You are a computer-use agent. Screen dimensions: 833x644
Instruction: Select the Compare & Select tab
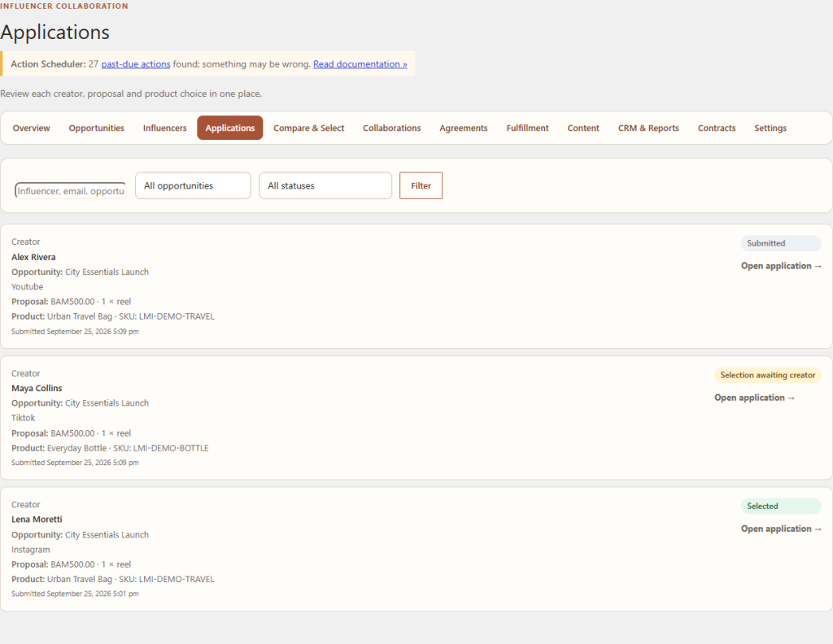[x=308, y=128]
